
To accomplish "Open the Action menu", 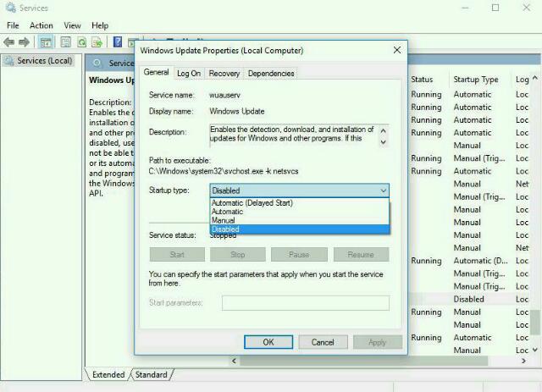I will (x=41, y=25).
